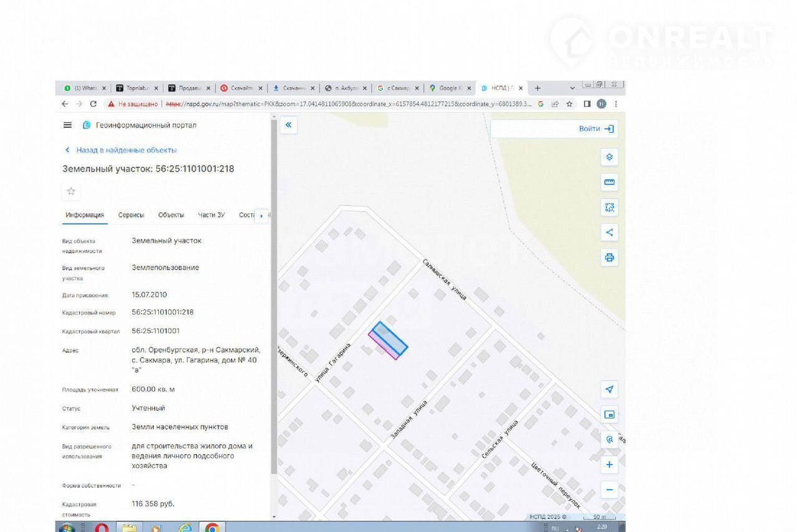
Task: Collapse the left information panel
Action: coord(288,125)
